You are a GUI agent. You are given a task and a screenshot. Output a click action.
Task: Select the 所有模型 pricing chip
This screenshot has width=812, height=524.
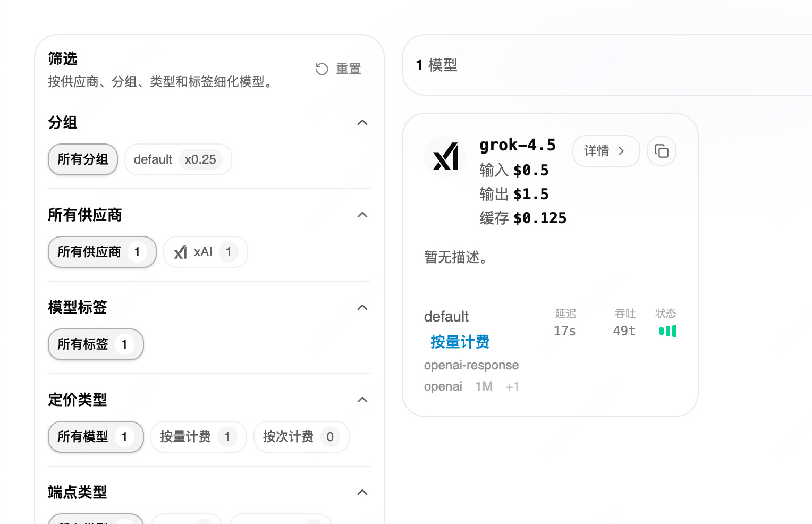pyautogui.click(x=96, y=437)
